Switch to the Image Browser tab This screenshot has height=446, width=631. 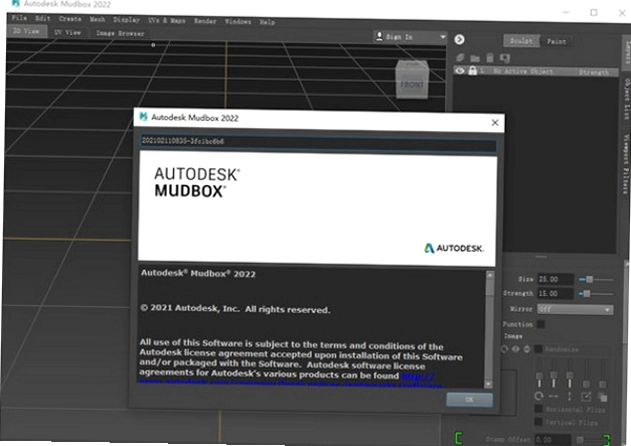click(120, 33)
